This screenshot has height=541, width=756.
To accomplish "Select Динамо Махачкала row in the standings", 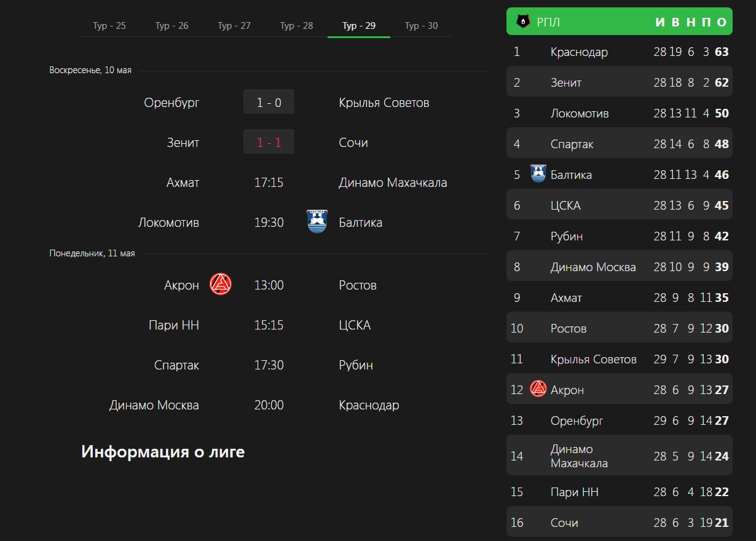I will 620,456.
